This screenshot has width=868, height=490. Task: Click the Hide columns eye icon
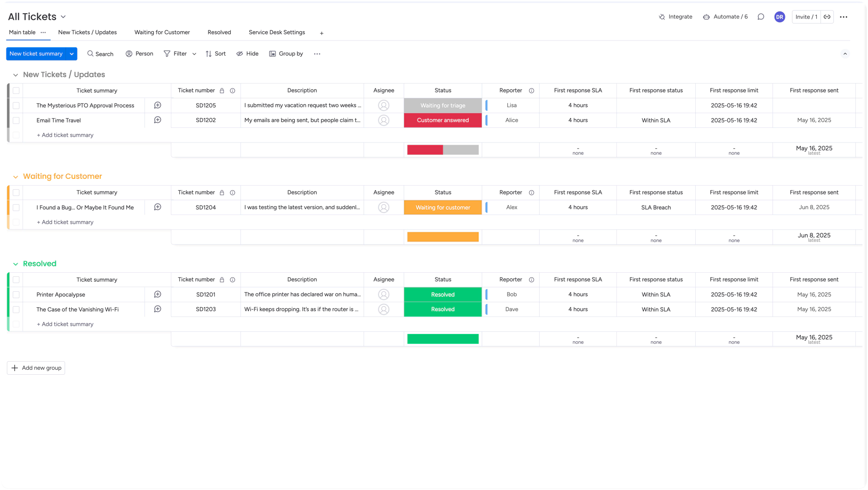tap(239, 54)
